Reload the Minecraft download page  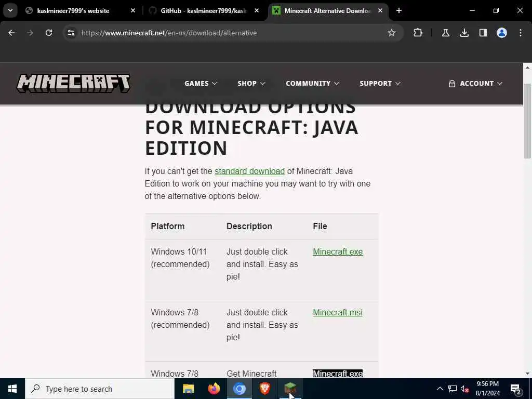(x=49, y=33)
